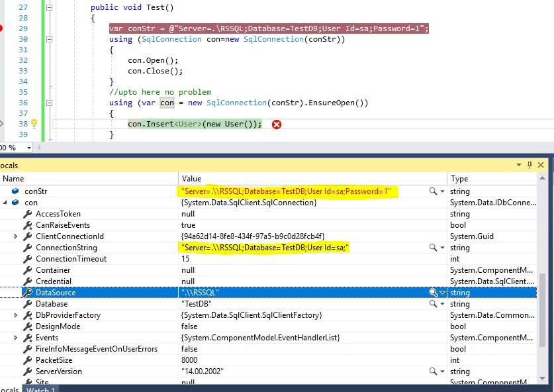Image resolution: width=554 pixels, height=392 pixels.
Task: Select the Locals tab
Action: [x=9, y=389]
